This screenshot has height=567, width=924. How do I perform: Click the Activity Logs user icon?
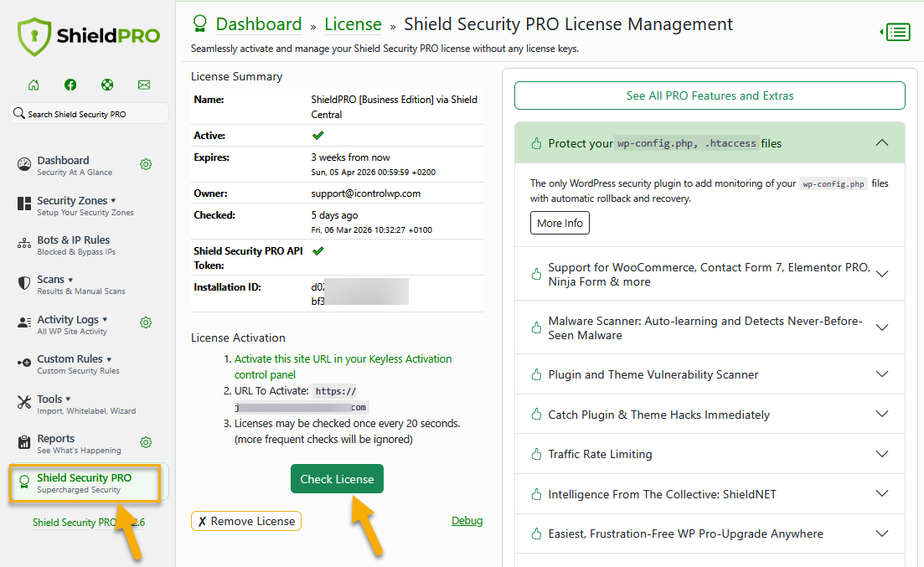24,322
